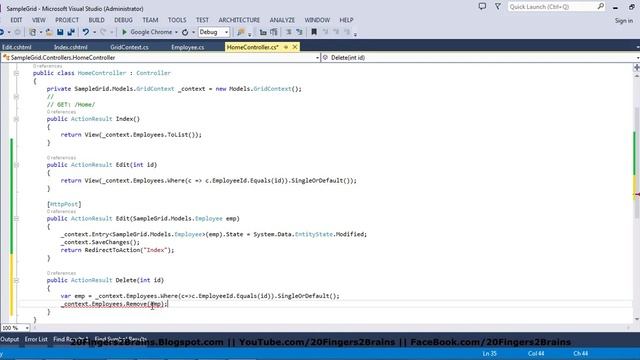The width and height of the screenshot is (640, 360).
Task: Toggle a bookmark with the bookmark icon
Action: coord(314,32)
